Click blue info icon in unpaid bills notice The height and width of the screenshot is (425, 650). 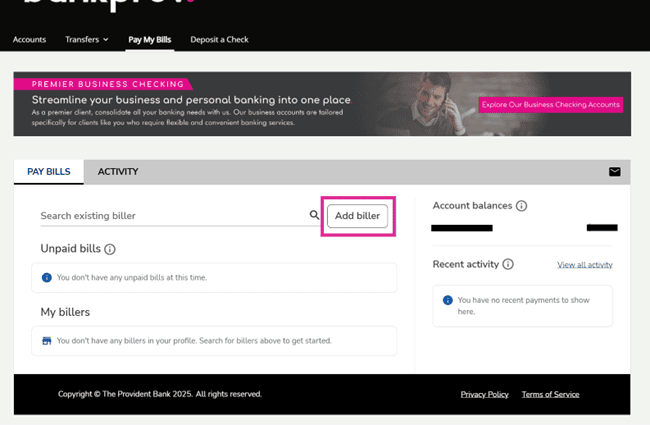[47, 278]
